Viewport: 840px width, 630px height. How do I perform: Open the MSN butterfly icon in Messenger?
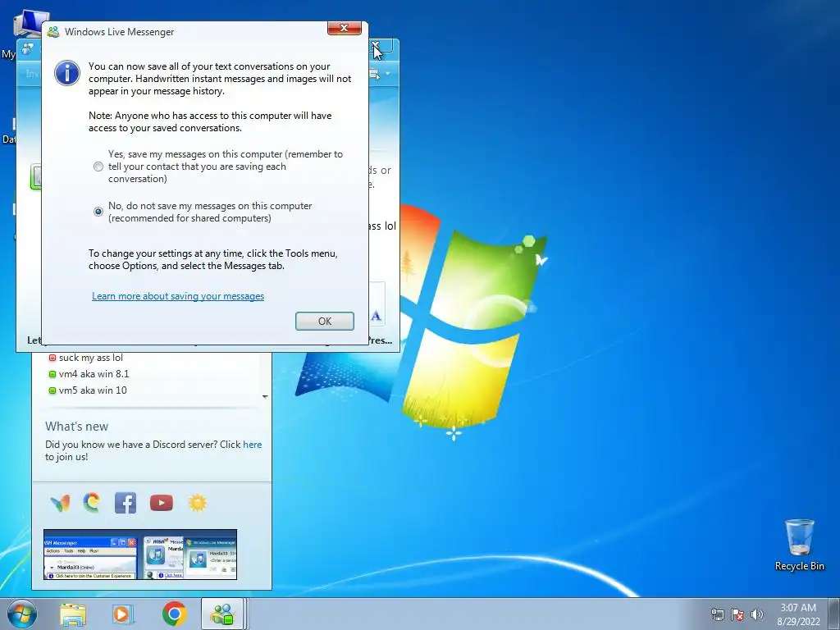60,503
